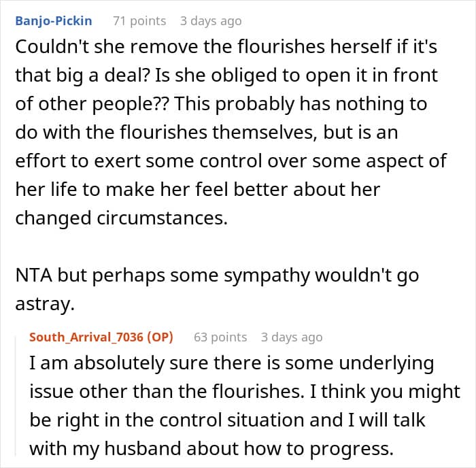Click the 71 points score
Screen dimensions: 476x468
point(139,21)
